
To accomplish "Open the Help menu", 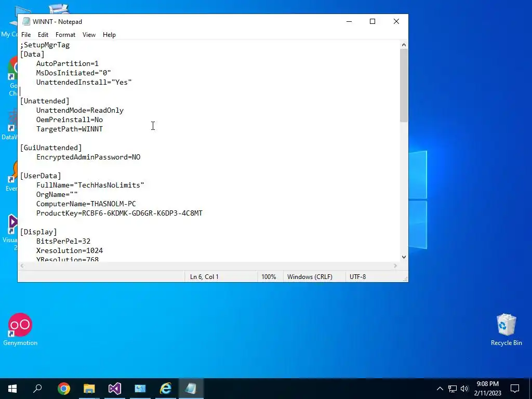I will [x=109, y=35].
